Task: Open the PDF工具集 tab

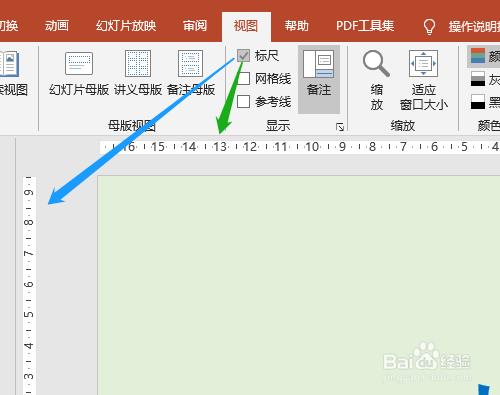Action: coord(365,26)
